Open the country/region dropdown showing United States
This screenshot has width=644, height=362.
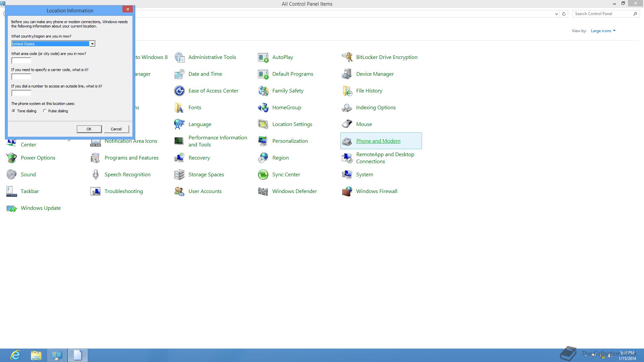[53, 44]
